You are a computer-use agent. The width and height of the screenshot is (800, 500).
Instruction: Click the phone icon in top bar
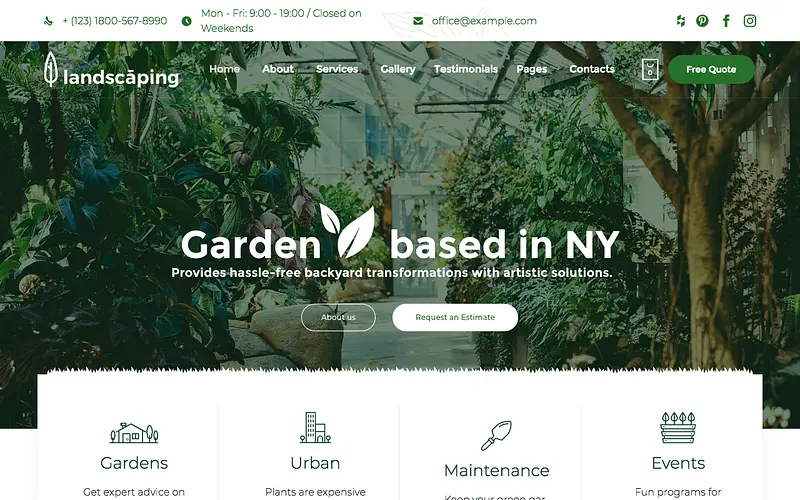pyautogui.click(x=48, y=21)
